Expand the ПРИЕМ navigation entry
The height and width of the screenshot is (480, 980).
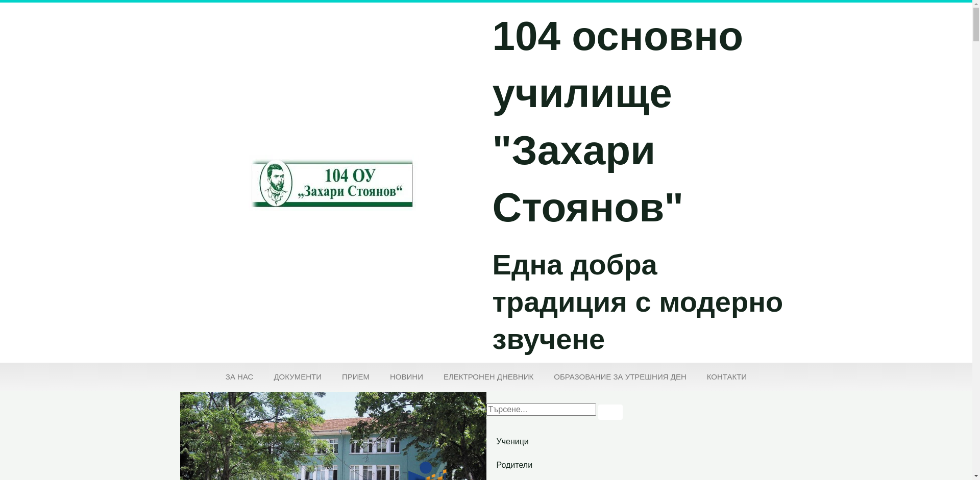355,377
